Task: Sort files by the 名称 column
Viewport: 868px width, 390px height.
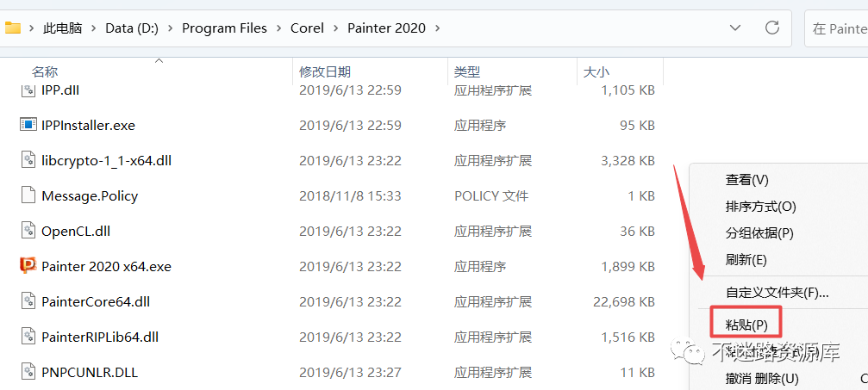Action: [45, 72]
